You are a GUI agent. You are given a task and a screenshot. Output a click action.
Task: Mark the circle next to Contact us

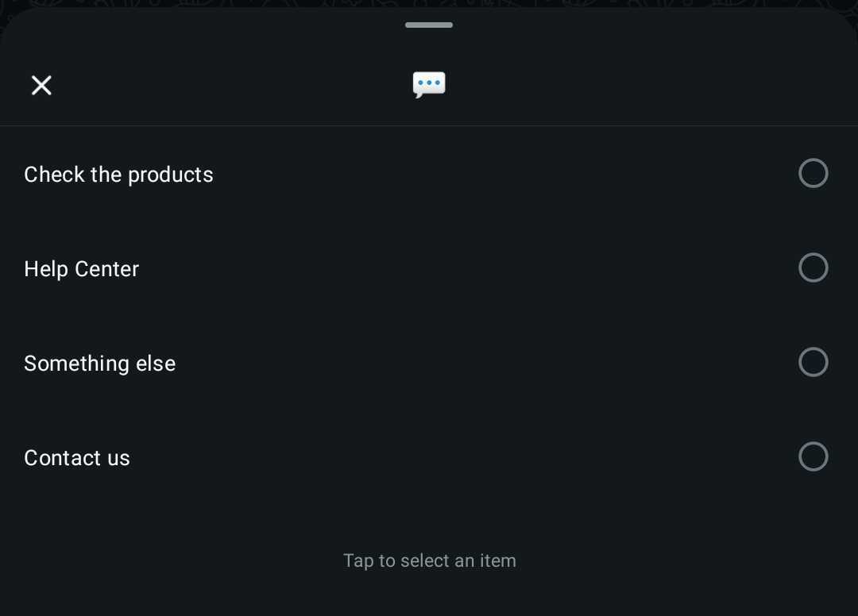click(813, 456)
